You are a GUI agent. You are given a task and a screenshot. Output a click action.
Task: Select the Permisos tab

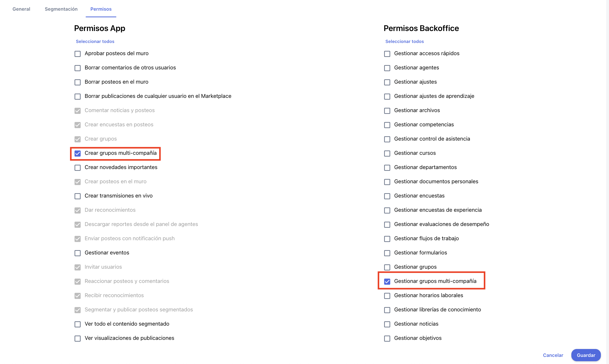tap(101, 9)
